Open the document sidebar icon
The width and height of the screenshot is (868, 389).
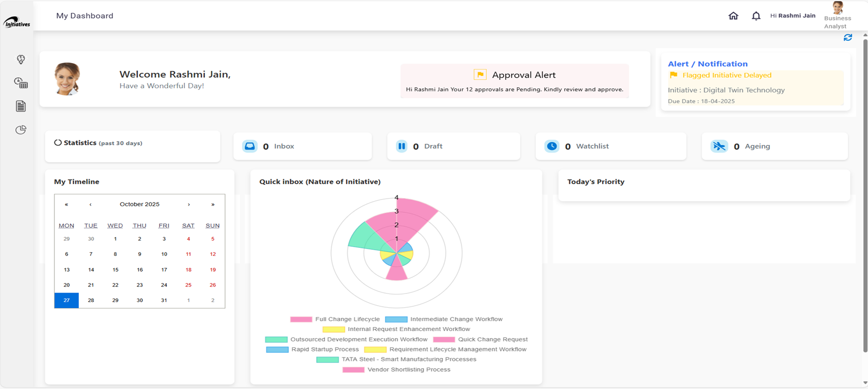21,106
